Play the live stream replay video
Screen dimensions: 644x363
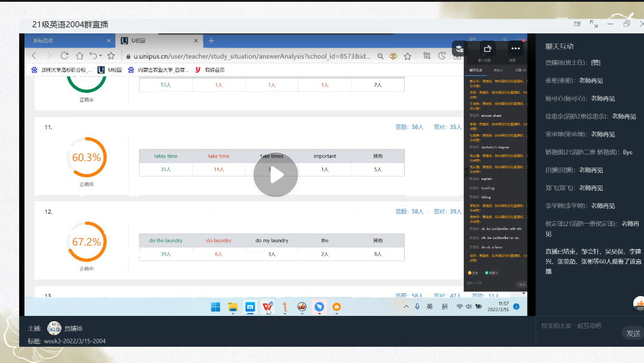point(276,175)
